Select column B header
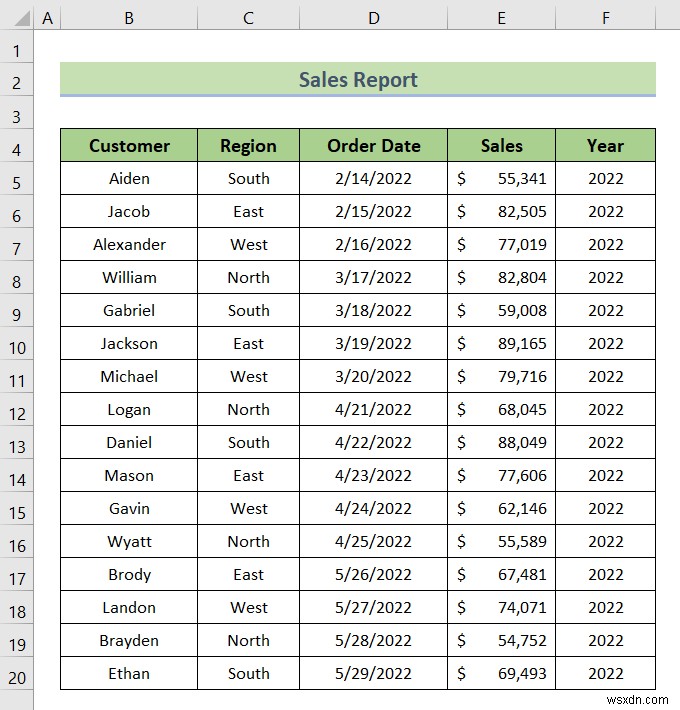This screenshot has width=680, height=710. [129, 18]
